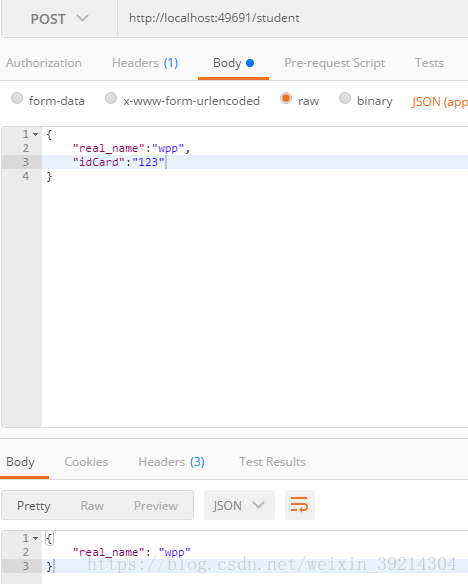The width and height of the screenshot is (468, 584).
Task: Switch response view to Raw
Action: point(92,505)
